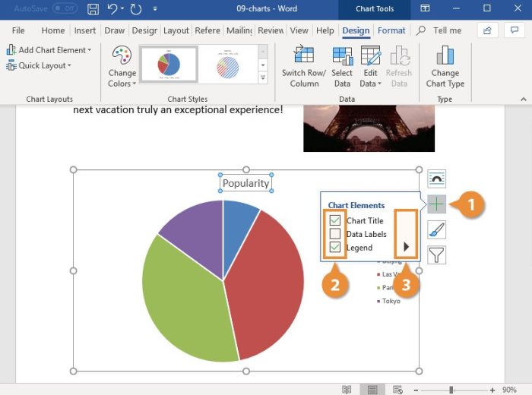Click the Refresh Data button
This screenshot has height=395, width=532.
click(x=399, y=66)
